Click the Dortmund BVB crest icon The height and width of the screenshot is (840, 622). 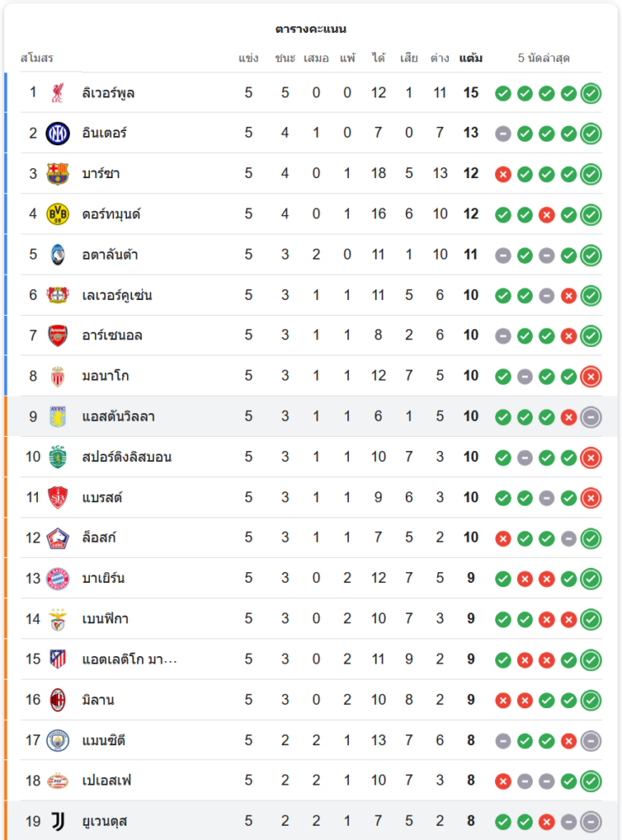(x=57, y=214)
